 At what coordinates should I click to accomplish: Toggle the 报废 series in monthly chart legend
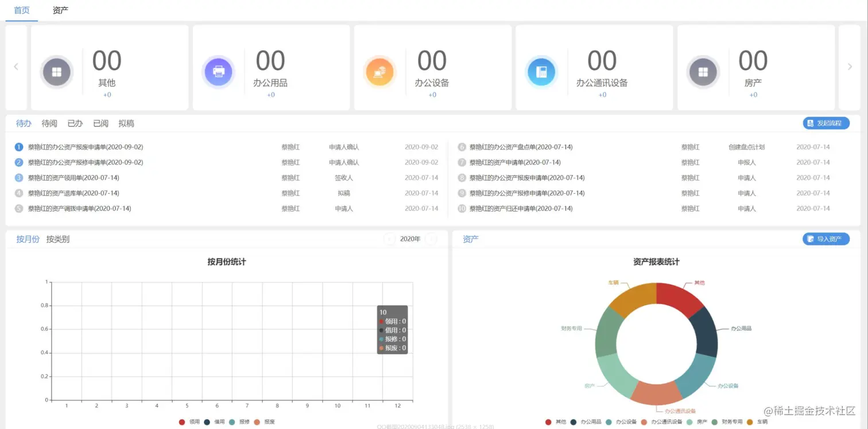click(x=264, y=422)
